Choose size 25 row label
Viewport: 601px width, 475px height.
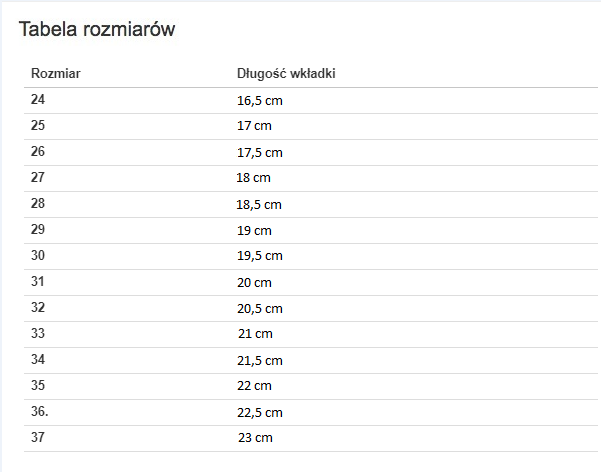click(x=38, y=126)
